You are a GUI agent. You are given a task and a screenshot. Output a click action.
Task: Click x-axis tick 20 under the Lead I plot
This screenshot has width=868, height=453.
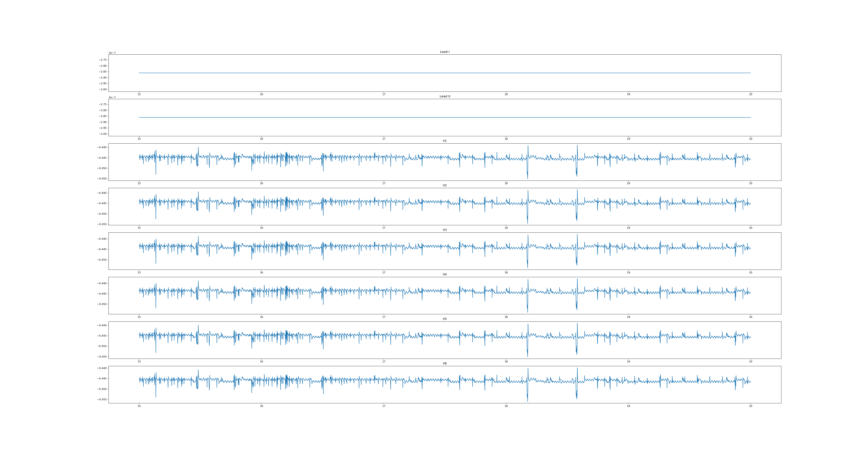(x=750, y=94)
